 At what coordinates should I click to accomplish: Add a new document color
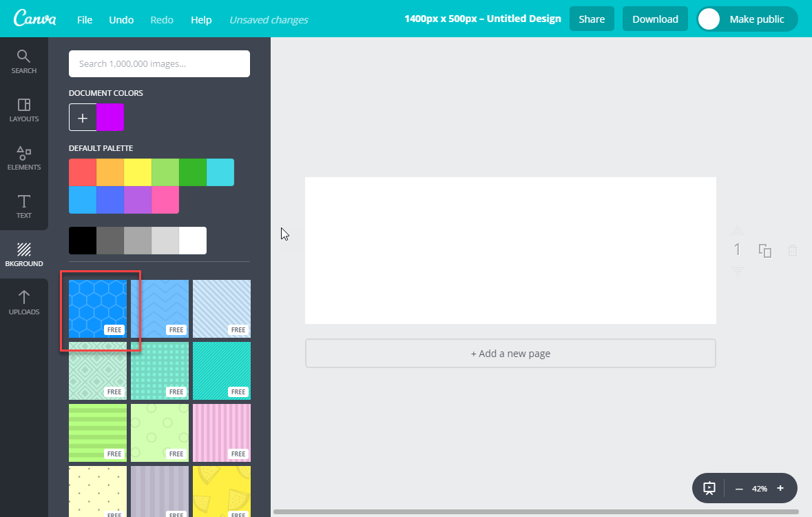point(83,117)
